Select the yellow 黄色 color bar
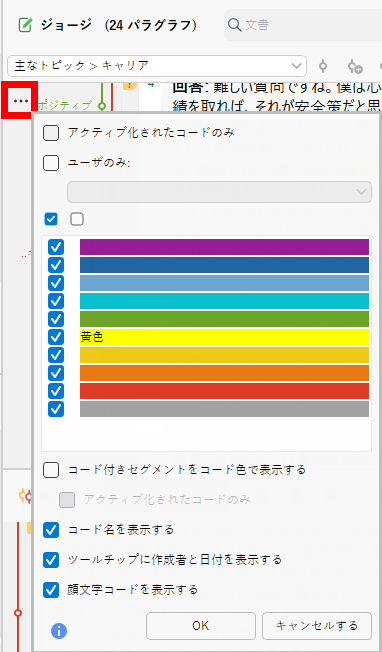The image size is (382, 652). [224, 337]
